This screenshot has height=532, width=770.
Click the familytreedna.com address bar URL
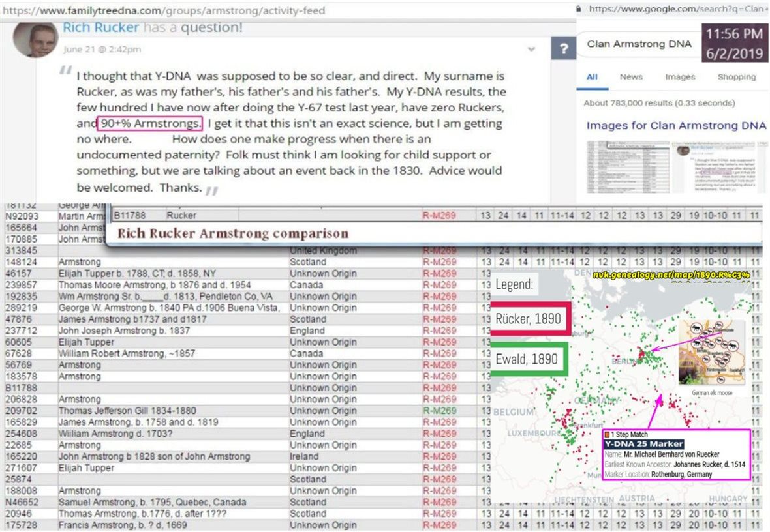(162, 10)
